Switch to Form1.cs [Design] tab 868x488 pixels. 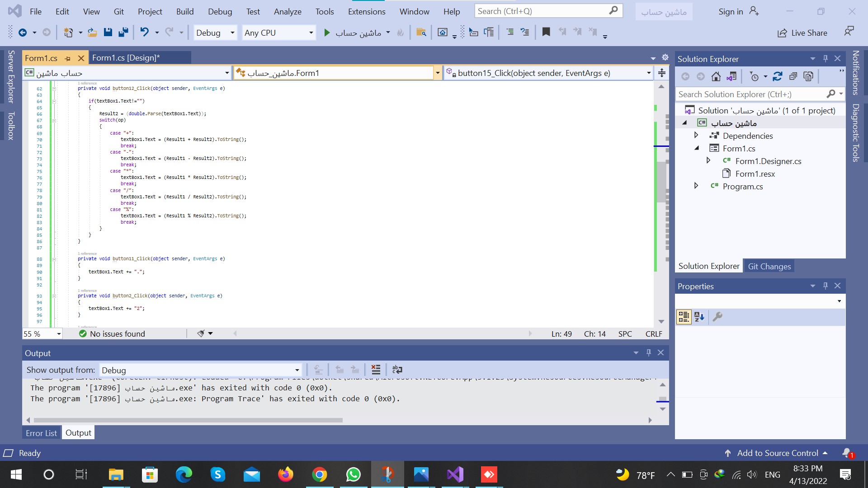click(x=126, y=58)
